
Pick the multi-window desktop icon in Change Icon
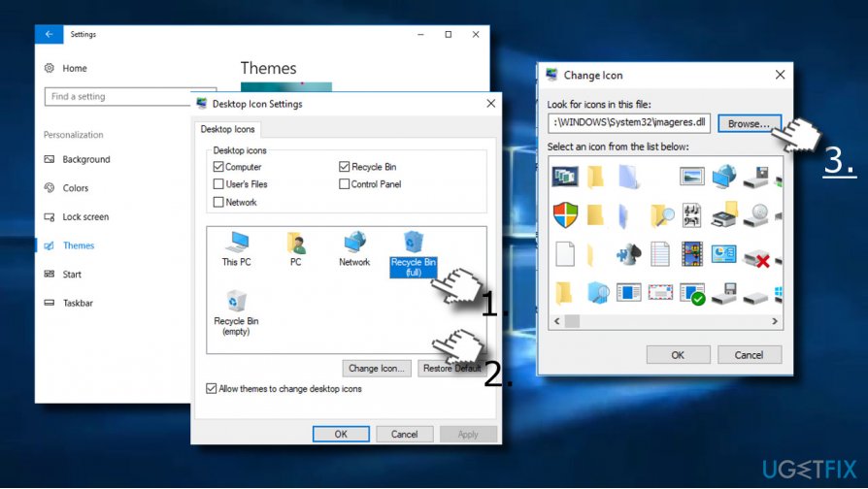[x=565, y=177]
